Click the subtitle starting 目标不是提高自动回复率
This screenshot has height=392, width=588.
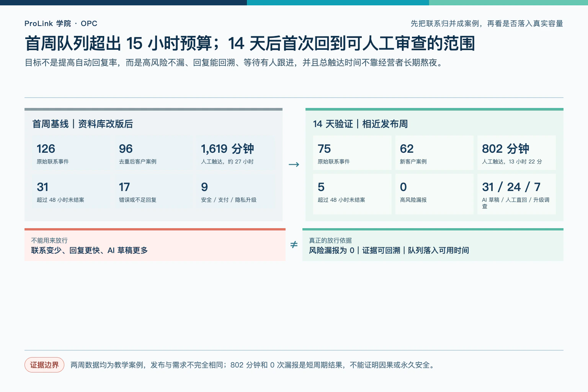234,62
